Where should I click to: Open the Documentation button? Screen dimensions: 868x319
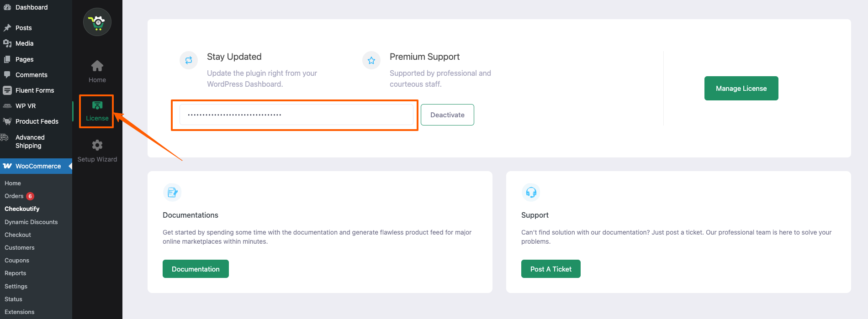pos(196,269)
